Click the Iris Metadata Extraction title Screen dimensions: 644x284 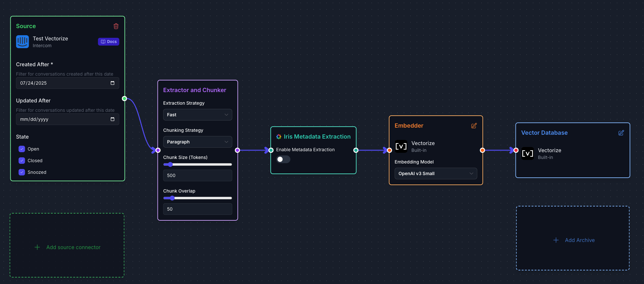pos(317,137)
